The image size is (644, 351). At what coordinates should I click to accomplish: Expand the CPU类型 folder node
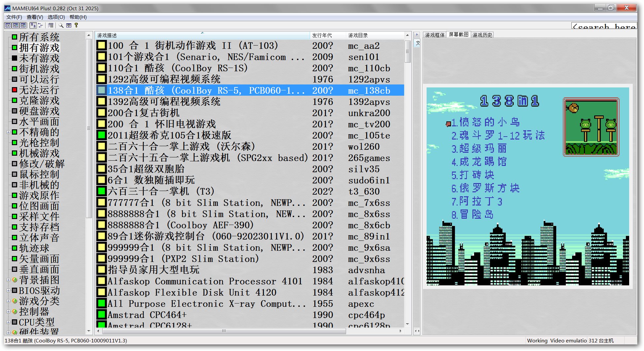[x=8, y=322]
